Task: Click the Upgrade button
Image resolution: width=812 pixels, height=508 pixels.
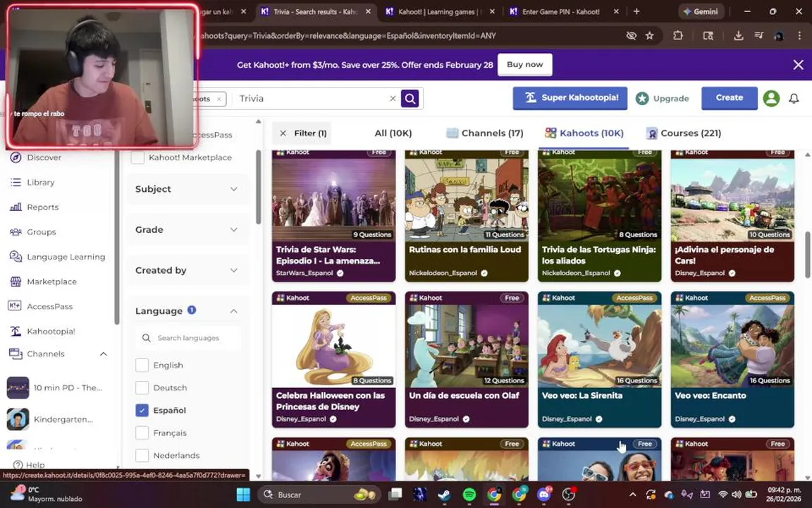Action: point(663,99)
